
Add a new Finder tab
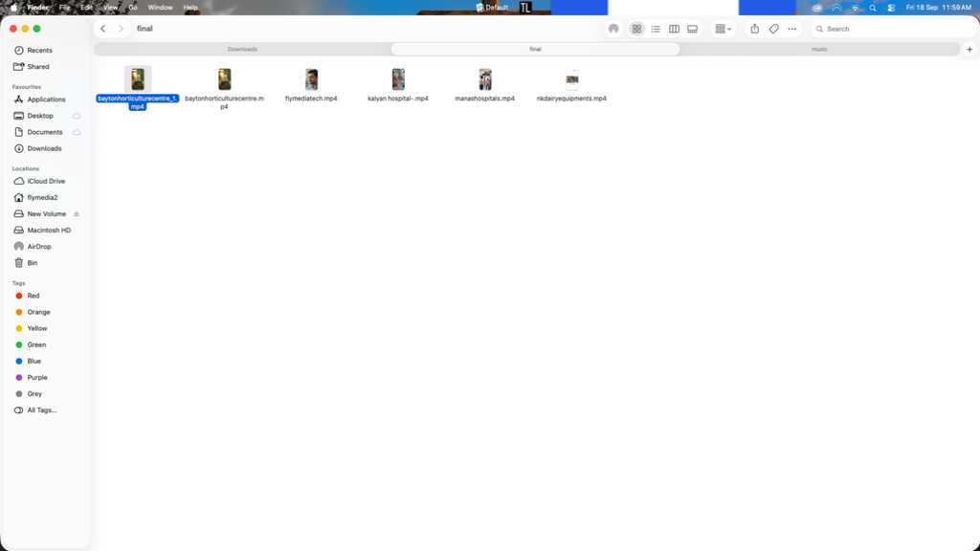coord(969,50)
